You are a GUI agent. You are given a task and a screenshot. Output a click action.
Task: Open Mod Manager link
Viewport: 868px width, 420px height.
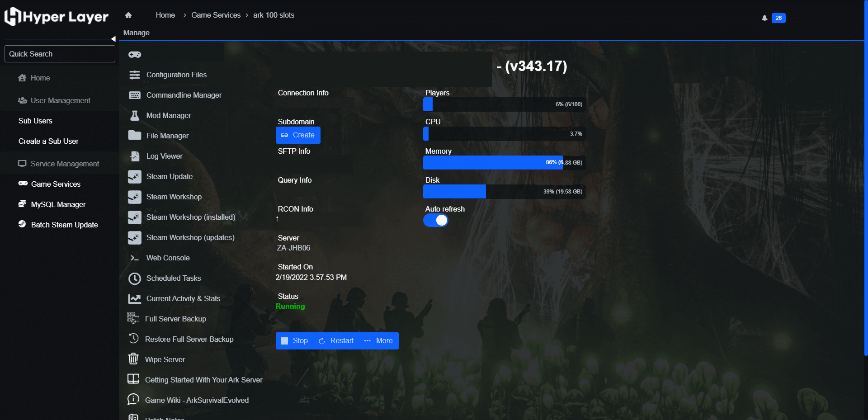click(169, 115)
